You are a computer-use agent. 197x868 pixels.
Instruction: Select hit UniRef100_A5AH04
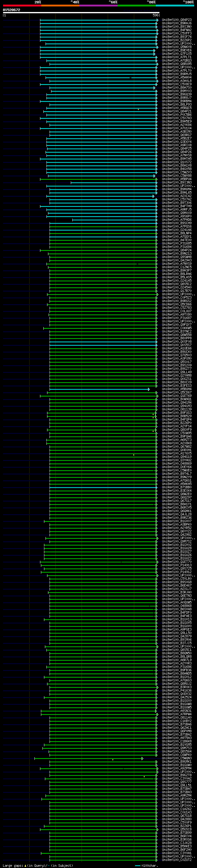point(177,78)
